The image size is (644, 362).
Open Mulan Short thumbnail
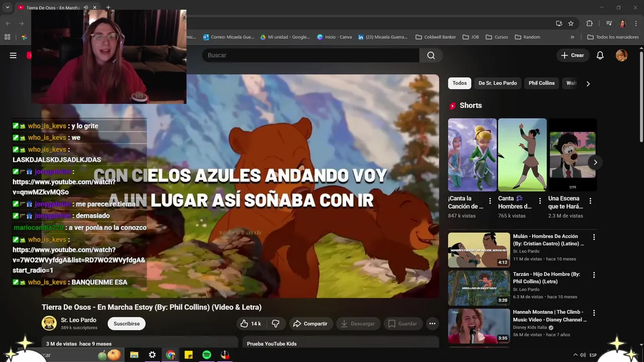(522, 155)
